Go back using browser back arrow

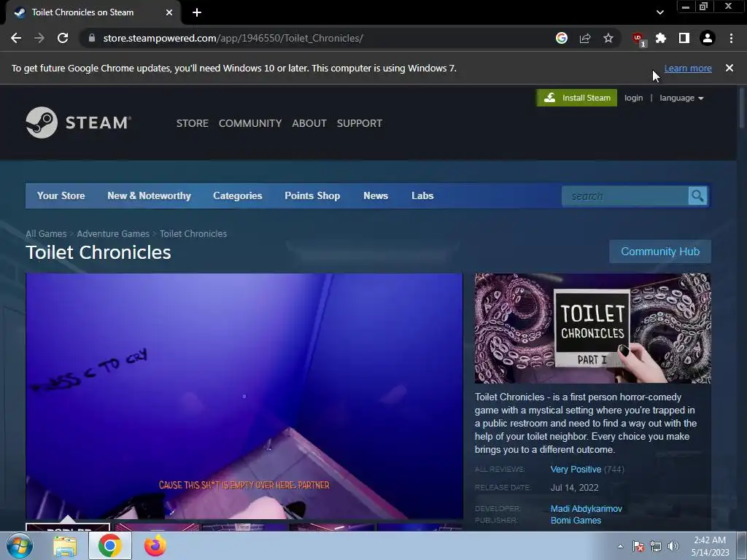[x=16, y=38]
